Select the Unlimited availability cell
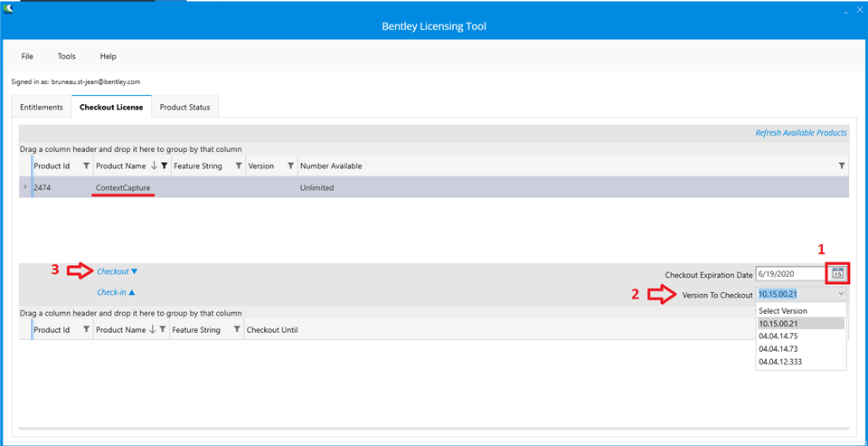The image size is (868, 446). pos(316,188)
